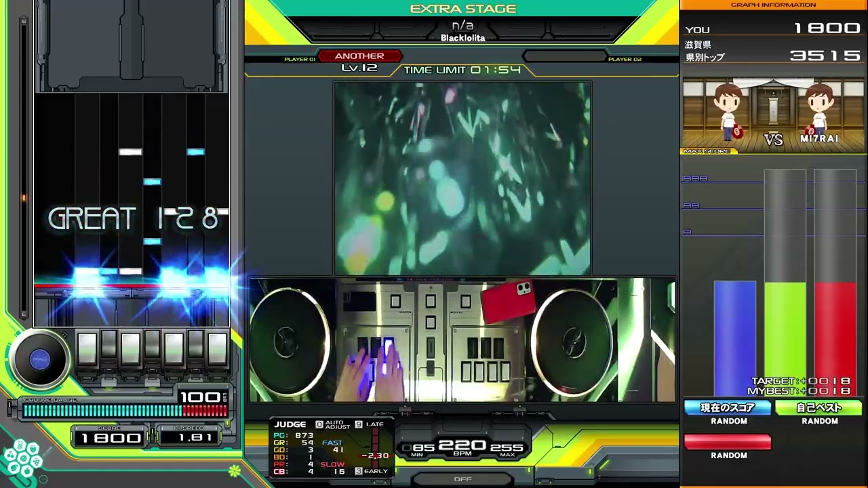Click the left player avatar in the VS panel

[x=728, y=113]
